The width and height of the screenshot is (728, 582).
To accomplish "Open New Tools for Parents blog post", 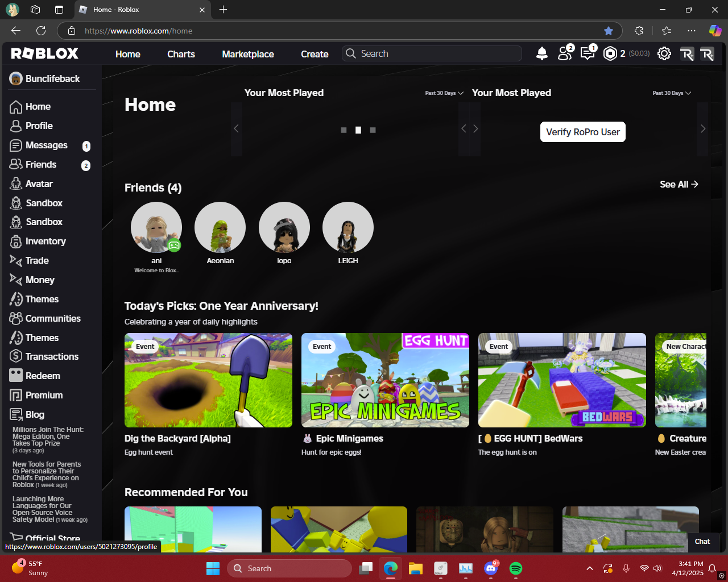I will pyautogui.click(x=47, y=475).
